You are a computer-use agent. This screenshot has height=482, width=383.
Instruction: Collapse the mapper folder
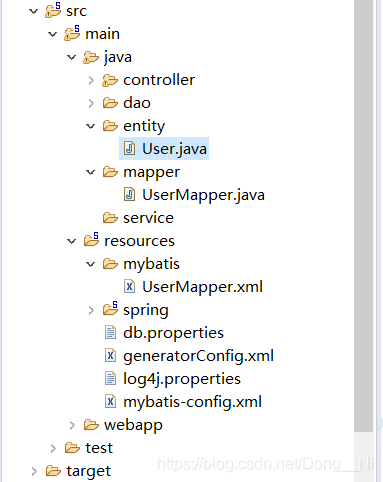point(91,173)
